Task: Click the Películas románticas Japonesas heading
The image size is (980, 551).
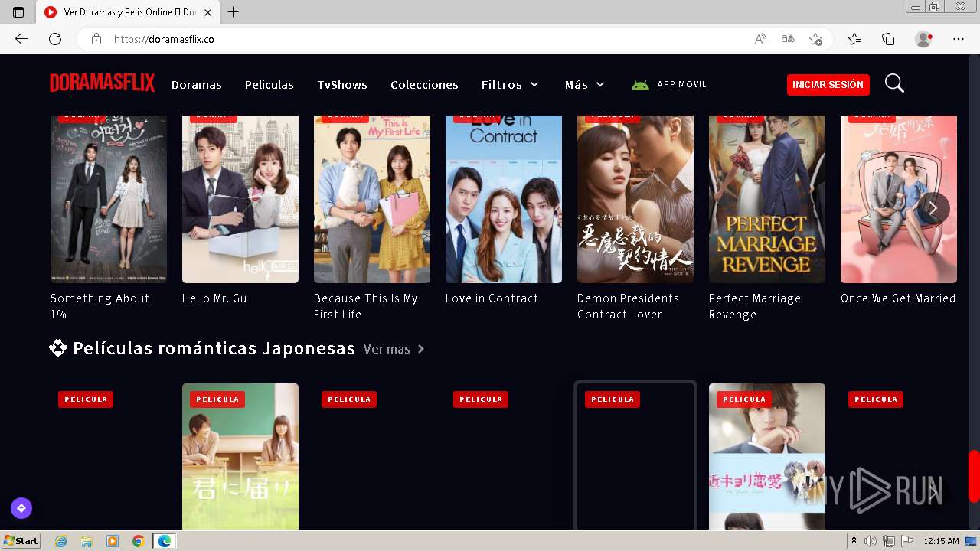Action: pyautogui.click(x=214, y=349)
